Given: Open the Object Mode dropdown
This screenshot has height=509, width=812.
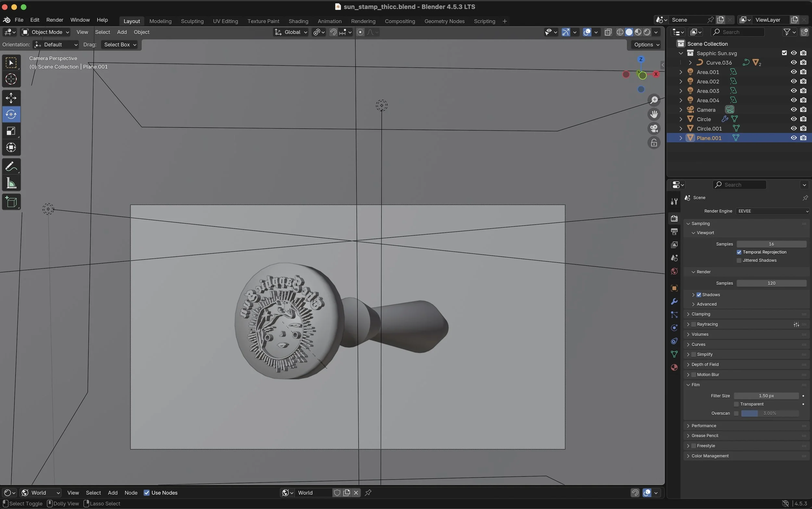Looking at the screenshot, I should tap(46, 32).
